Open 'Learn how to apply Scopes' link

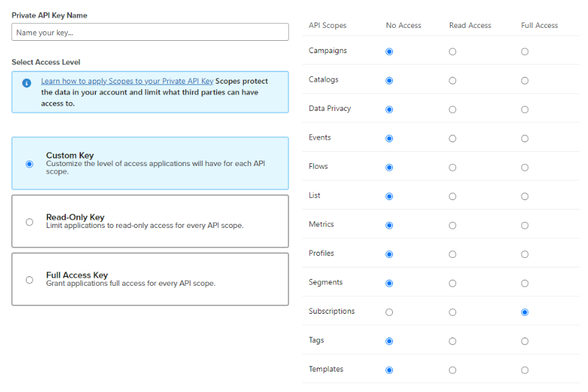[x=127, y=81]
